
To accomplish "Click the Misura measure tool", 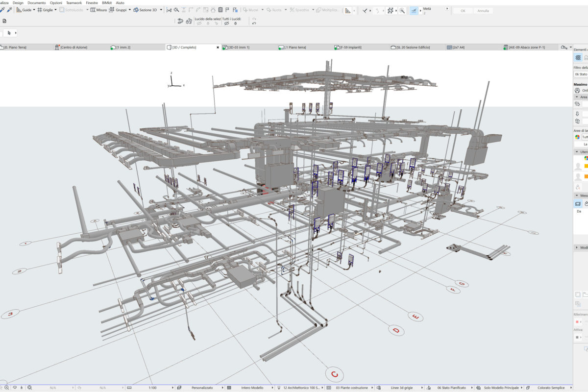I will coord(98,10).
